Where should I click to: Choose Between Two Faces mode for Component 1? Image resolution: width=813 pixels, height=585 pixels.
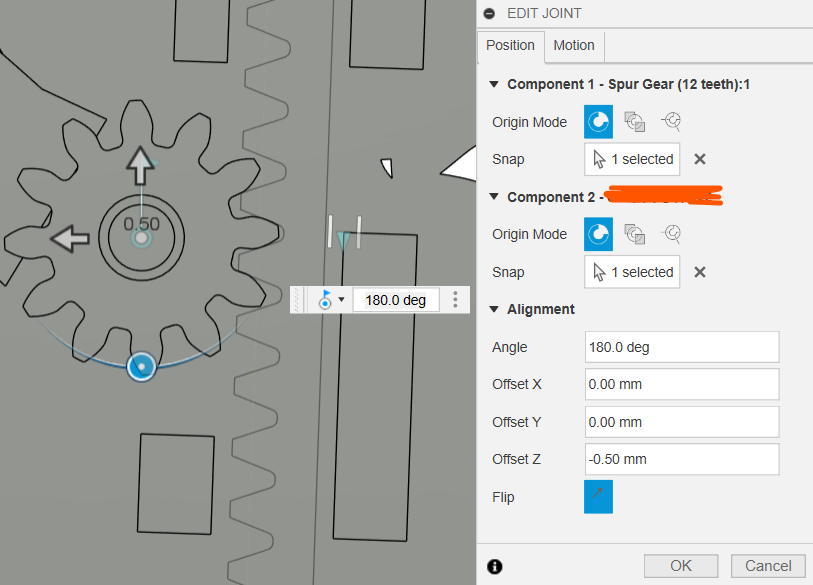[x=634, y=121]
